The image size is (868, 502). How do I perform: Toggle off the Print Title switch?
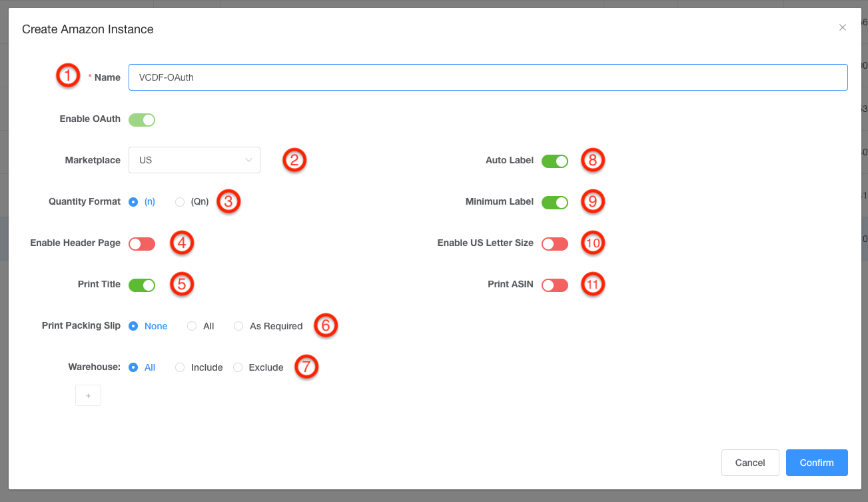click(142, 285)
